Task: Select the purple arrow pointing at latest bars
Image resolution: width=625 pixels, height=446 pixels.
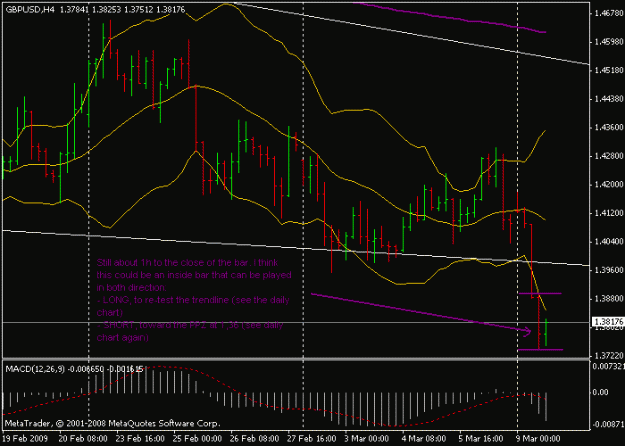Action: pos(421,314)
